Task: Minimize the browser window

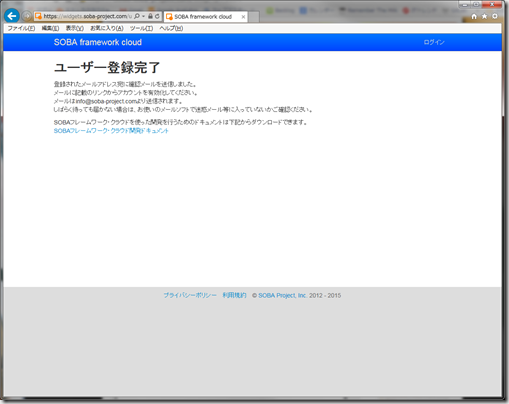Action: click(x=464, y=4)
